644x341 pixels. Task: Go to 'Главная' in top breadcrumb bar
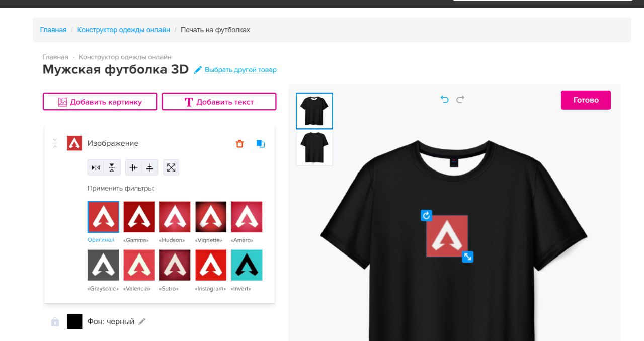click(x=53, y=30)
